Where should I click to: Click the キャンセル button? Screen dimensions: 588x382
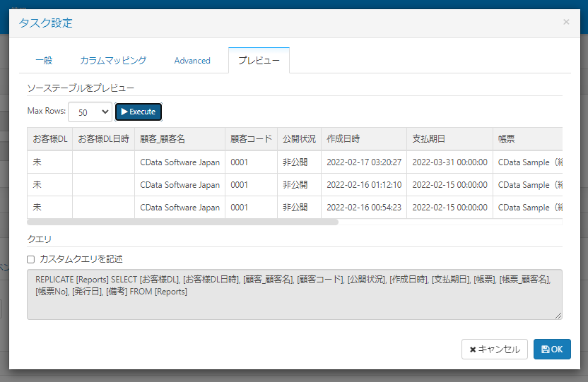[495, 349]
